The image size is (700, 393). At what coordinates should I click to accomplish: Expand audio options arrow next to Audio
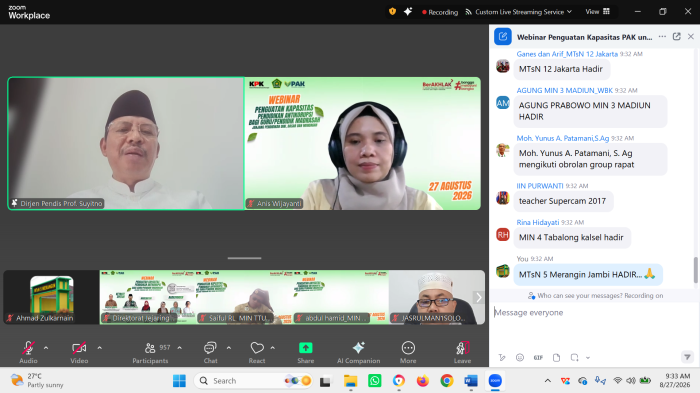46,348
